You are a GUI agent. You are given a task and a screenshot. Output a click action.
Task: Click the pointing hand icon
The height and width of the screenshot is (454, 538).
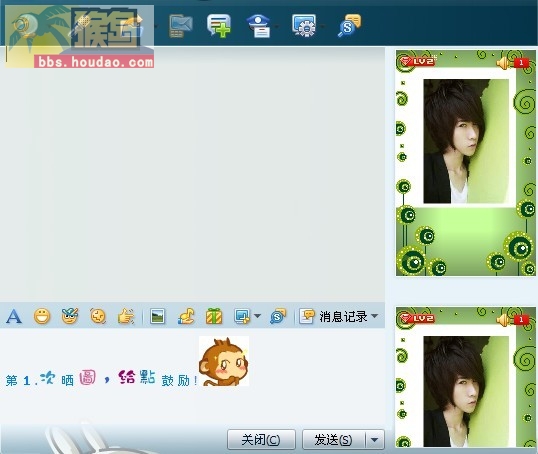coord(126,316)
